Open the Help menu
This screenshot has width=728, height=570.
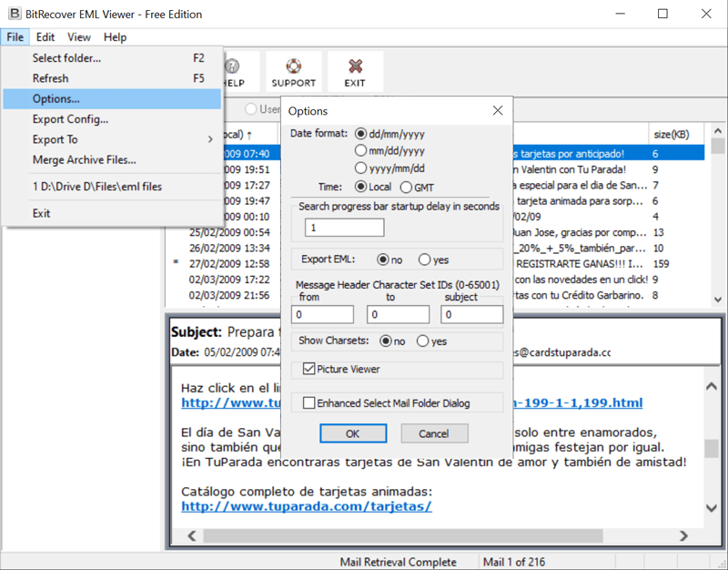tap(115, 37)
